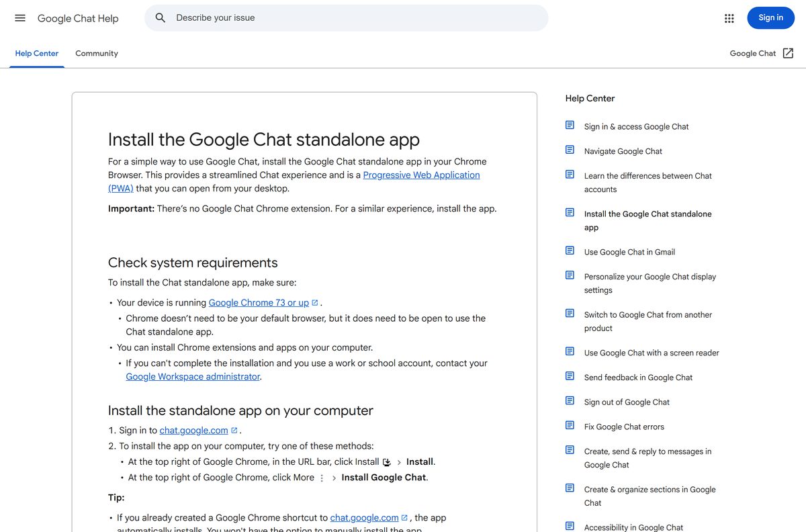806x532 pixels.
Task: Open the Google apps grid
Action: (x=729, y=18)
